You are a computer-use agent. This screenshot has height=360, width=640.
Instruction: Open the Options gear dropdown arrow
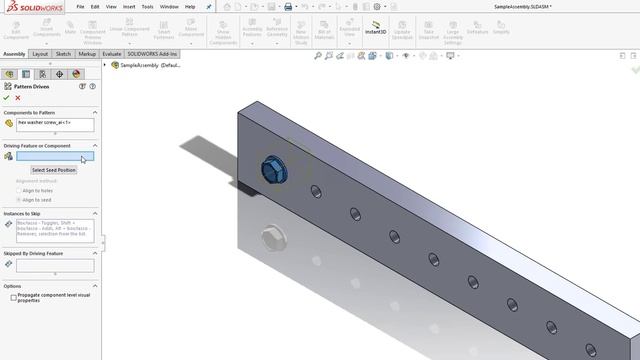coord(385,7)
